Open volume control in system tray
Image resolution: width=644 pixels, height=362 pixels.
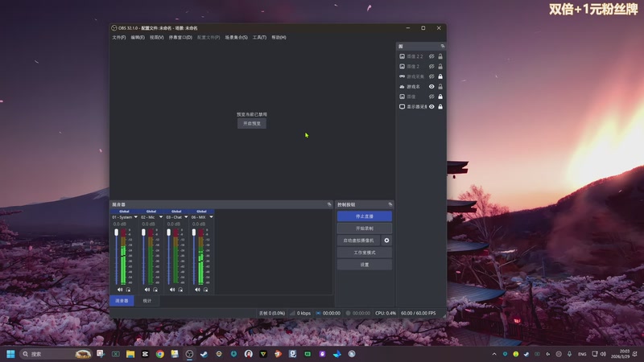tap(603, 354)
